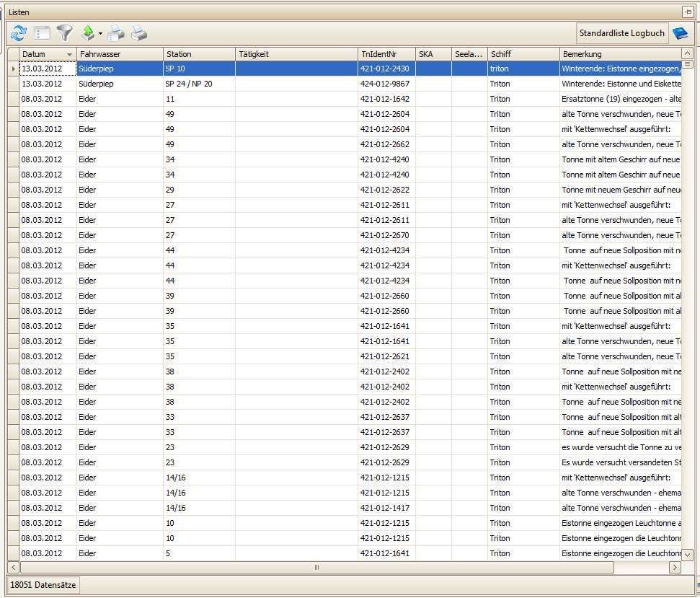Viewport: 700px width, 598px height.
Task: Select the TnIdentNr cell '421-012-2621'
Action: [x=385, y=356]
